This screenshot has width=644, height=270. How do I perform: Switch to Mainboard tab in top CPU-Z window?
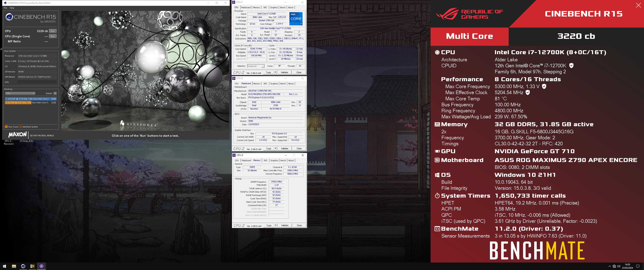[246, 7]
